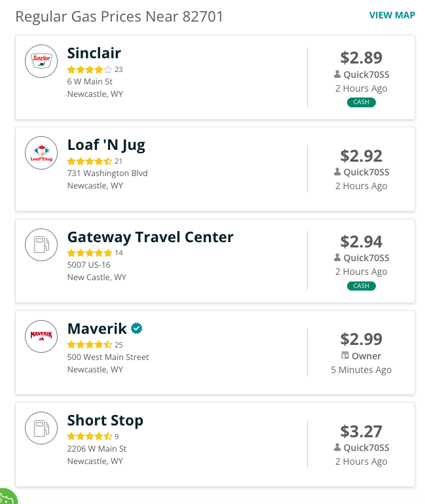
Task: Click the Loaf 'N Jug logo icon
Action: pyautogui.click(x=41, y=153)
